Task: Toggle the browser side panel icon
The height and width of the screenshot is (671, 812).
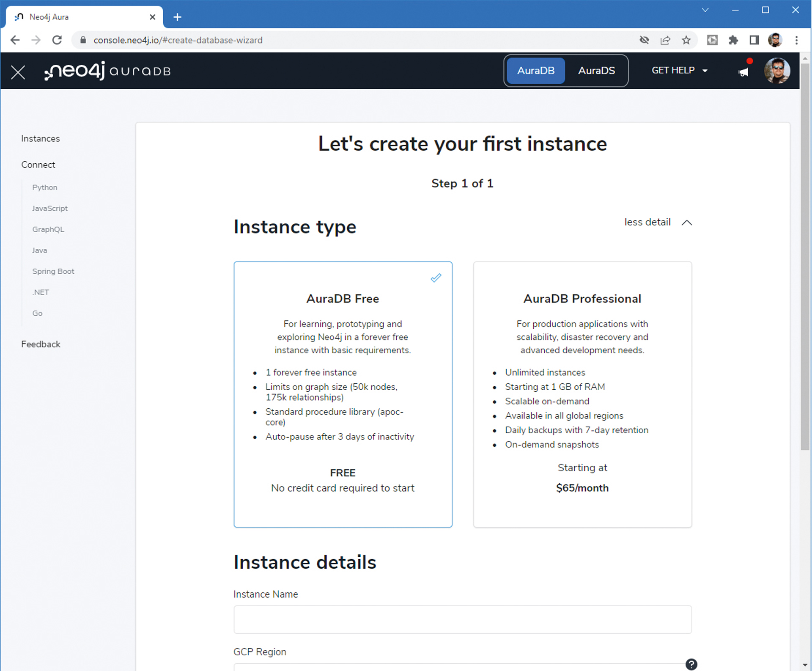Action: tap(754, 40)
